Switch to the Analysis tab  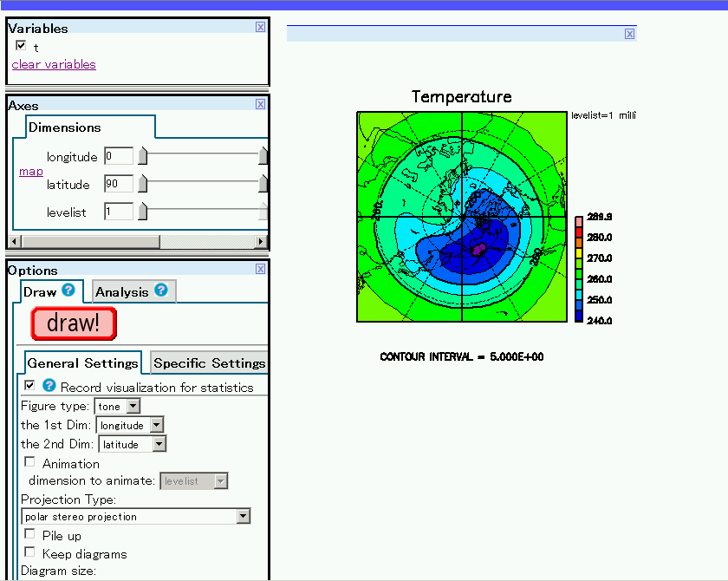121,292
